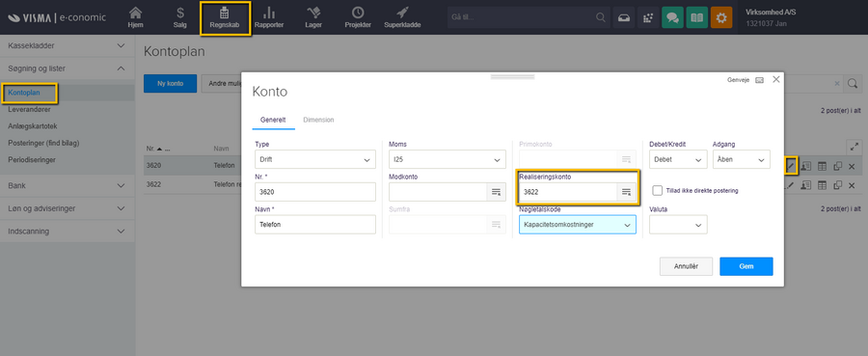
Task: Open the inbox tray icon
Action: pyautogui.click(x=624, y=17)
